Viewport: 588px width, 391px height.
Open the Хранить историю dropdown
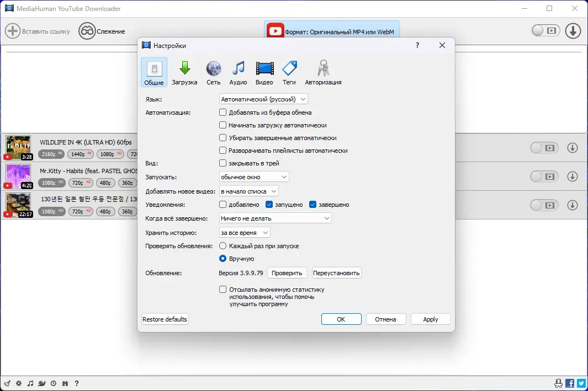[x=245, y=233]
